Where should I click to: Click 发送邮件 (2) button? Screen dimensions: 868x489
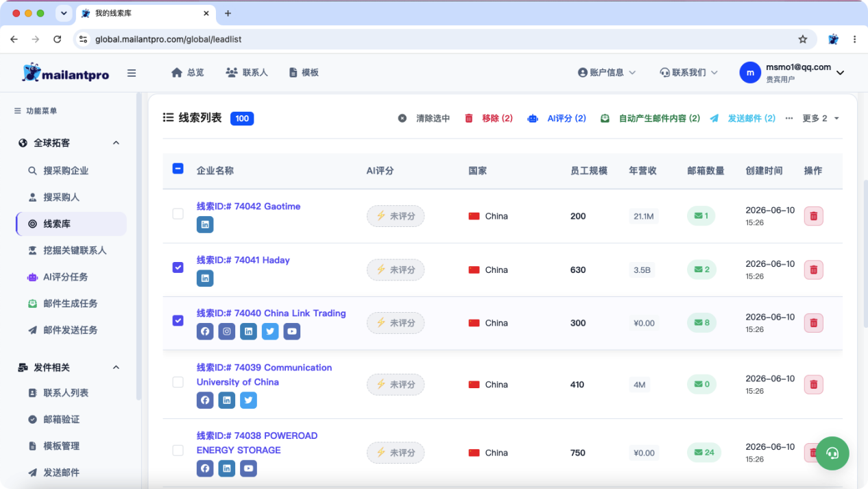click(743, 119)
